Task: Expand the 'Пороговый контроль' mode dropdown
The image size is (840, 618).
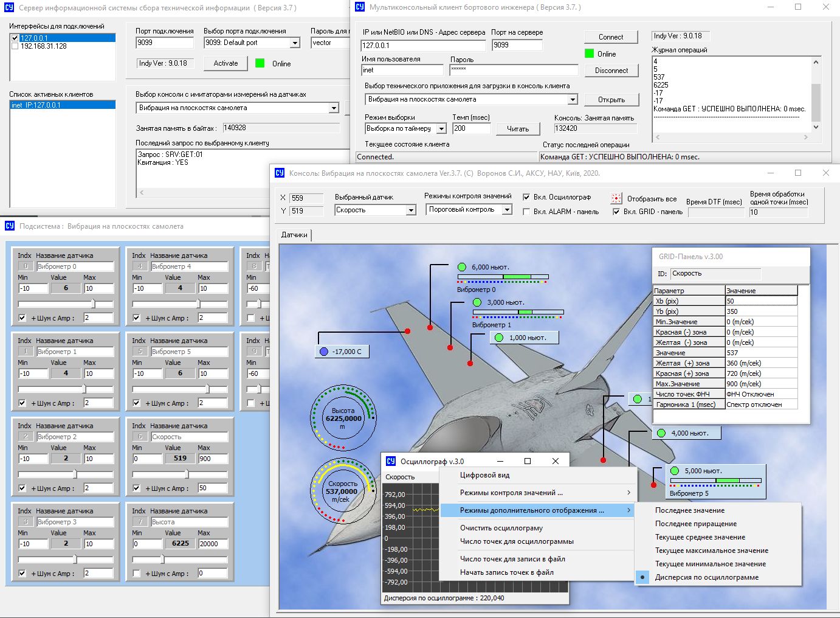Action: [508, 210]
